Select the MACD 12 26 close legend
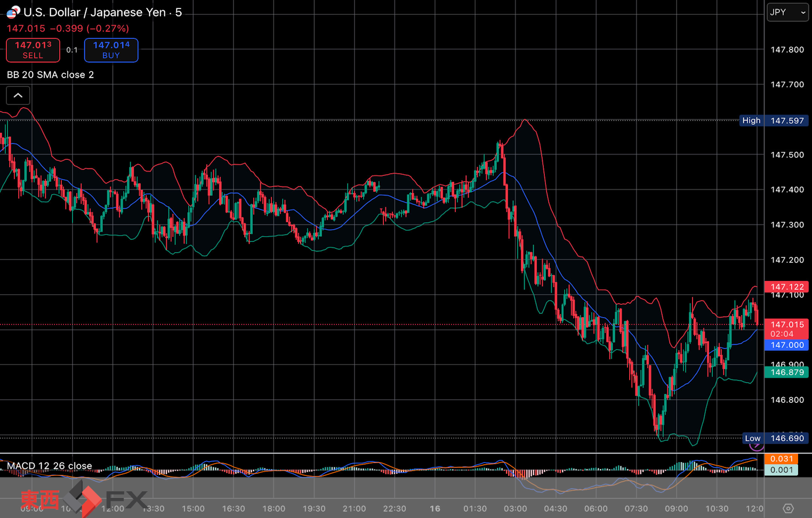The image size is (812, 518). (x=50, y=466)
